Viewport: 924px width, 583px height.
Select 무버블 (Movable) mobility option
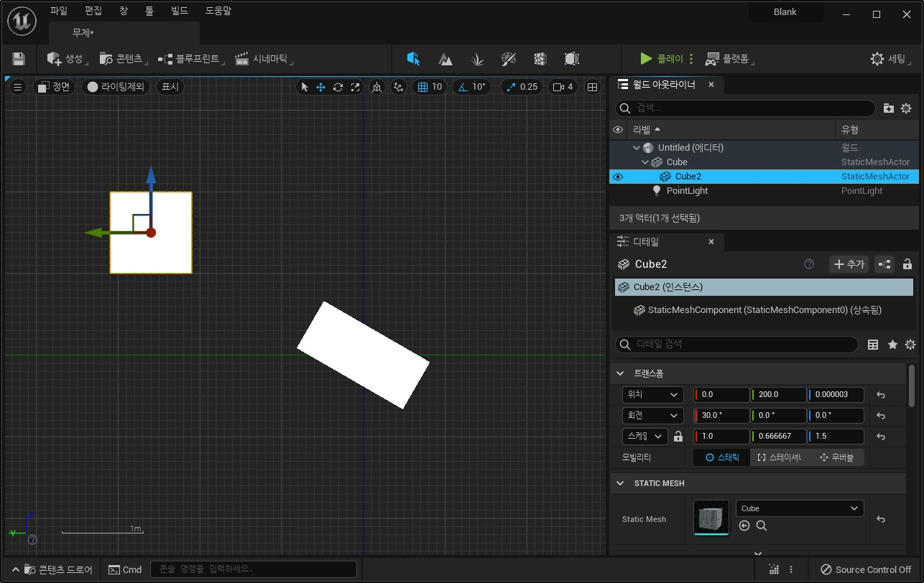click(x=836, y=457)
